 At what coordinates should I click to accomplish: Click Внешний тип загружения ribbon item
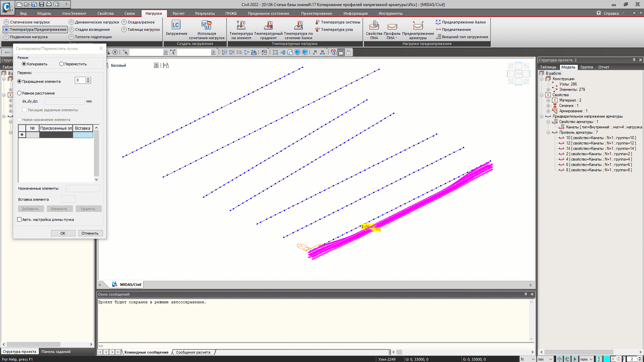click(x=462, y=37)
